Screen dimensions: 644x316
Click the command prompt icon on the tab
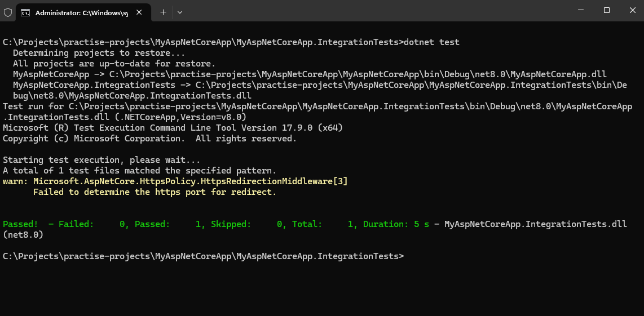[x=25, y=13]
